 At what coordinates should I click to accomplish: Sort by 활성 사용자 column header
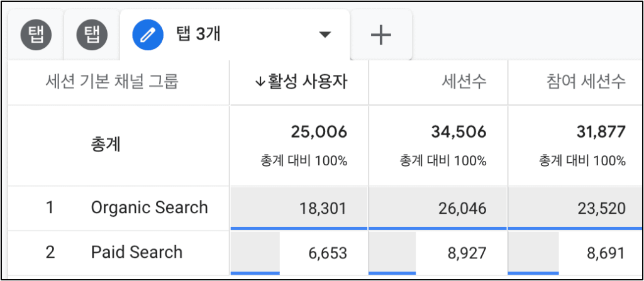[x=301, y=82]
